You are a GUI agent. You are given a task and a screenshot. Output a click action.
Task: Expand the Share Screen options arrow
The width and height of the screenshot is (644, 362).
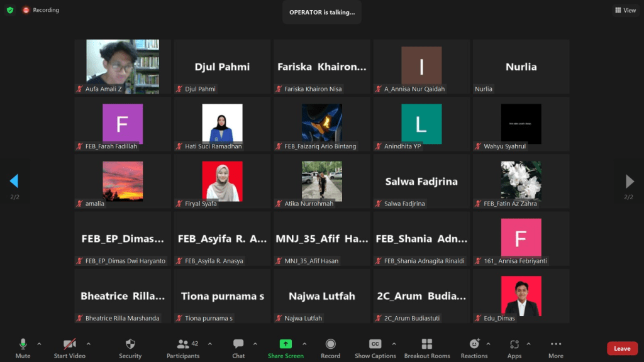tap(304, 344)
